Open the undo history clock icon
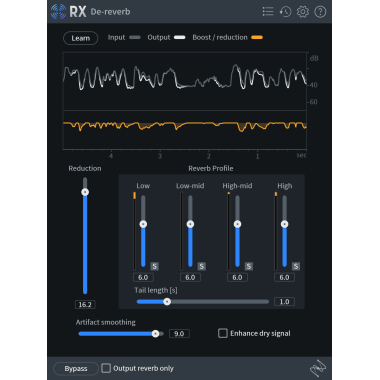The height and width of the screenshot is (380, 380). [x=285, y=12]
